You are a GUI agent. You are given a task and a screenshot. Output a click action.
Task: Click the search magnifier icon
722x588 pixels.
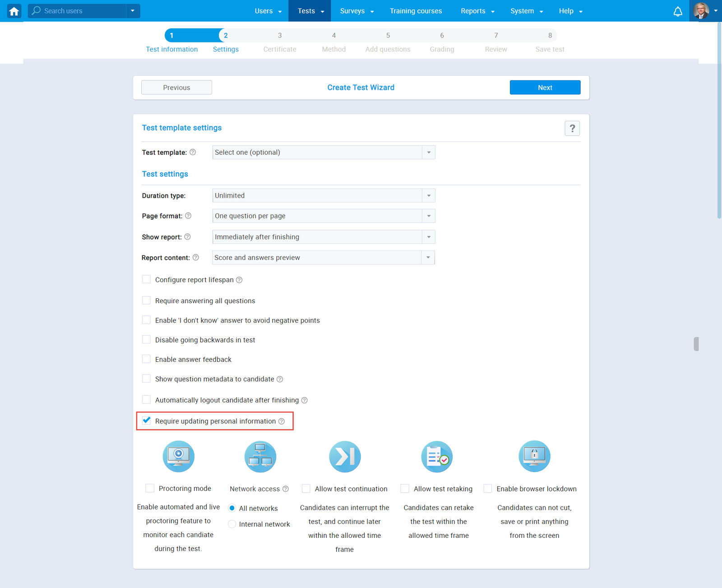point(36,10)
